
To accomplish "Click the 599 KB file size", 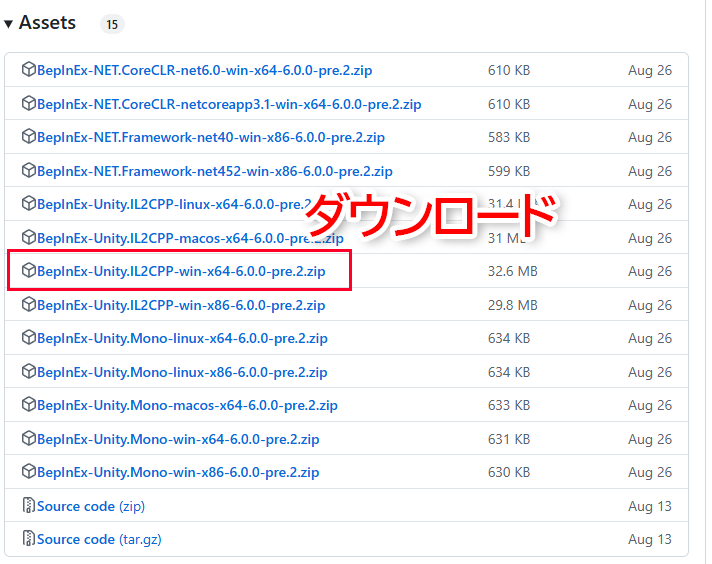I will click(509, 172).
